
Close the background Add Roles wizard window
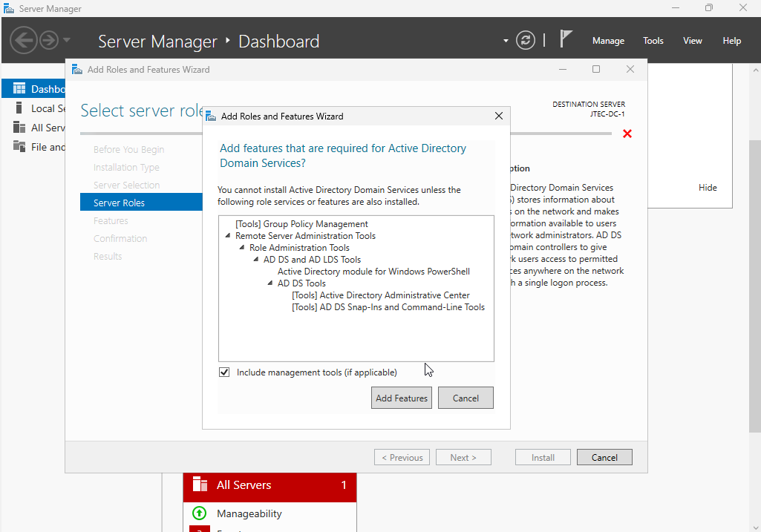coord(630,69)
